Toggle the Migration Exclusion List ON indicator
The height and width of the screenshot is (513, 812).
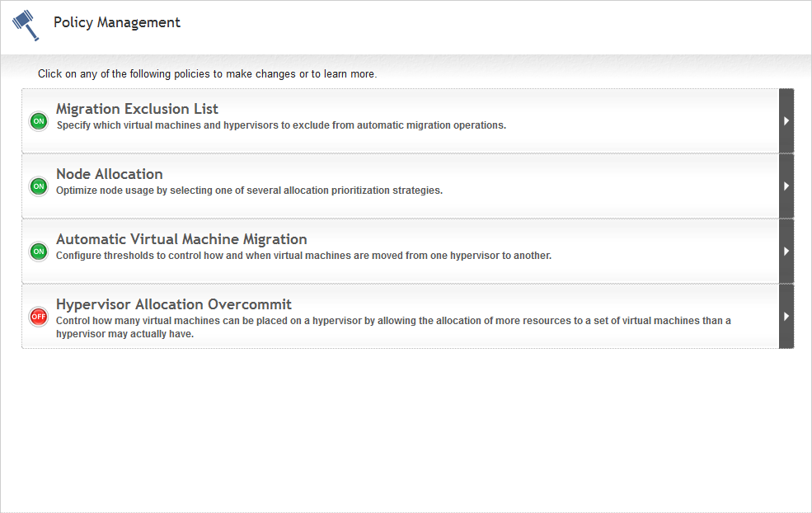[39, 121]
